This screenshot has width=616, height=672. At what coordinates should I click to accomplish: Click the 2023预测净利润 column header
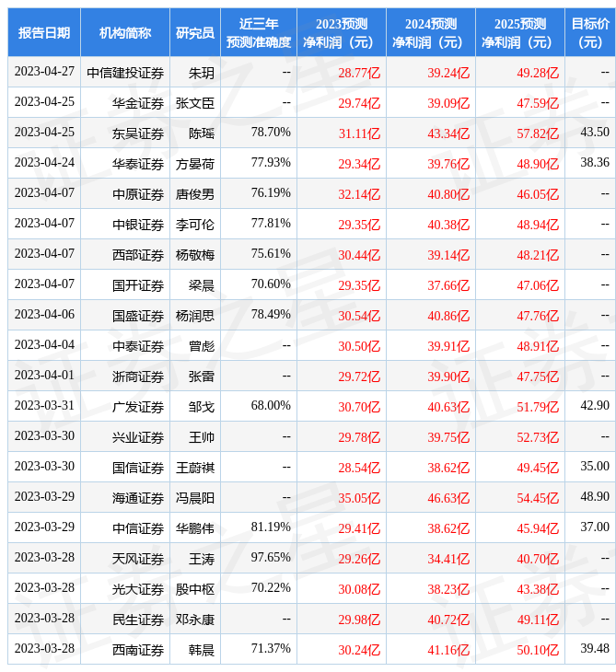pos(342,32)
